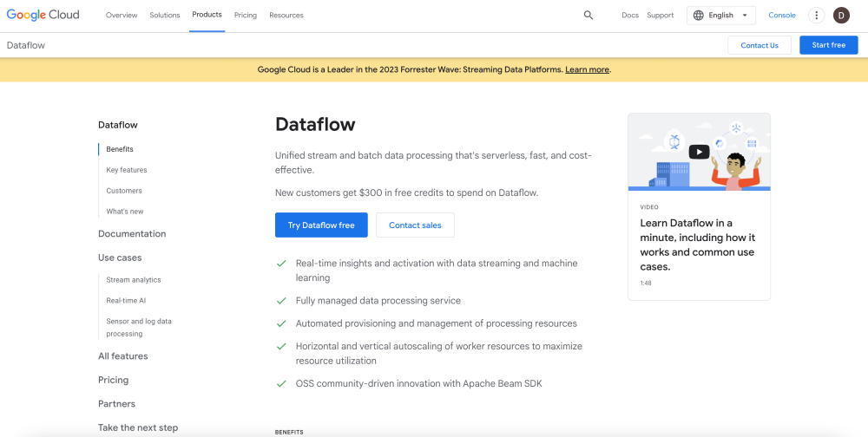Select Real-time AI sidebar item
The height and width of the screenshot is (437, 868).
[x=126, y=301]
